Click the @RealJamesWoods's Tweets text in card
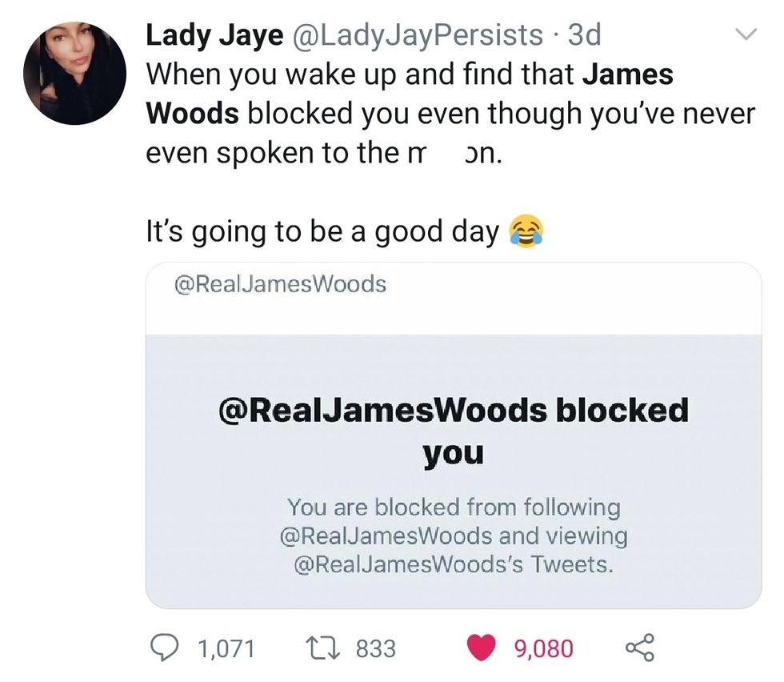784x682 pixels. pyautogui.click(x=454, y=564)
